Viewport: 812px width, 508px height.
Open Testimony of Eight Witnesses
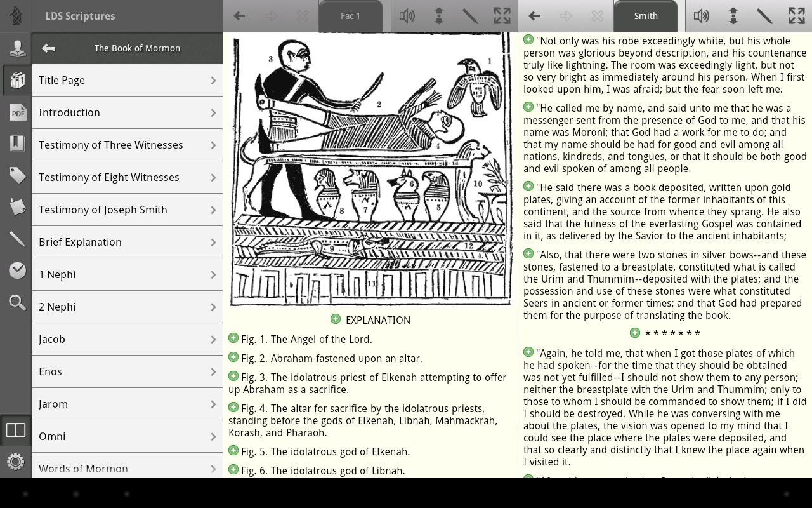pos(128,177)
